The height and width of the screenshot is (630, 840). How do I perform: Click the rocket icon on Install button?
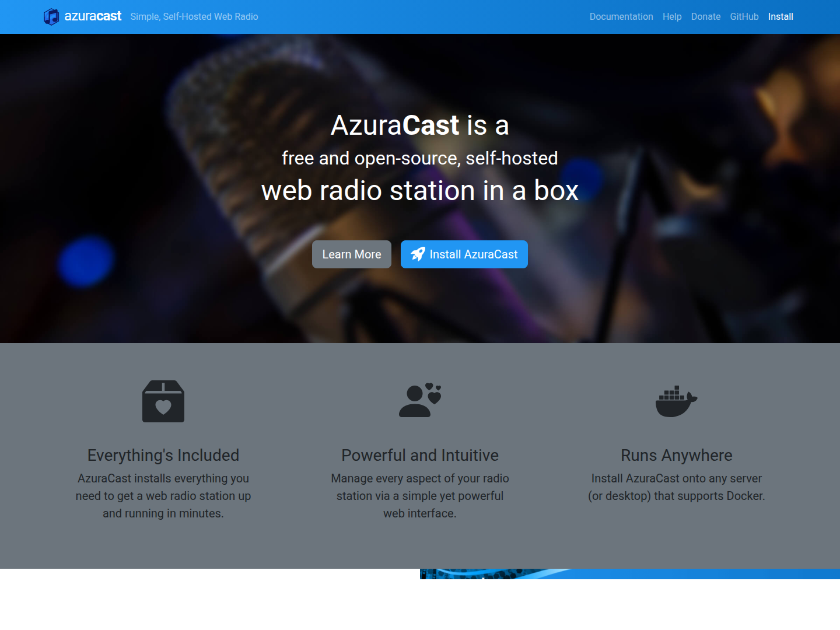pos(418,254)
